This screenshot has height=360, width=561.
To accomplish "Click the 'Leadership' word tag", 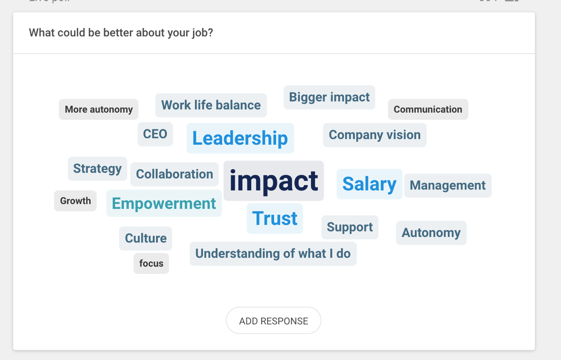I will [x=240, y=138].
